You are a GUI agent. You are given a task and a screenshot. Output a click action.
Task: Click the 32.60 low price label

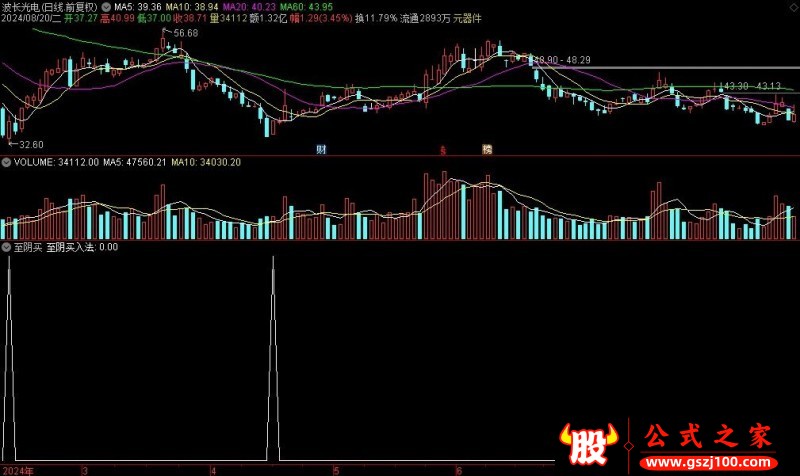(31, 145)
